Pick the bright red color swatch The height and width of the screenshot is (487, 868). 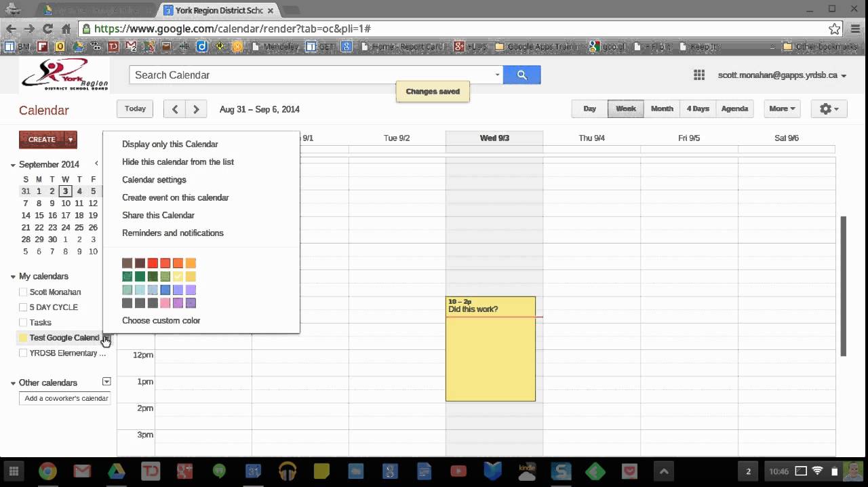click(x=153, y=263)
